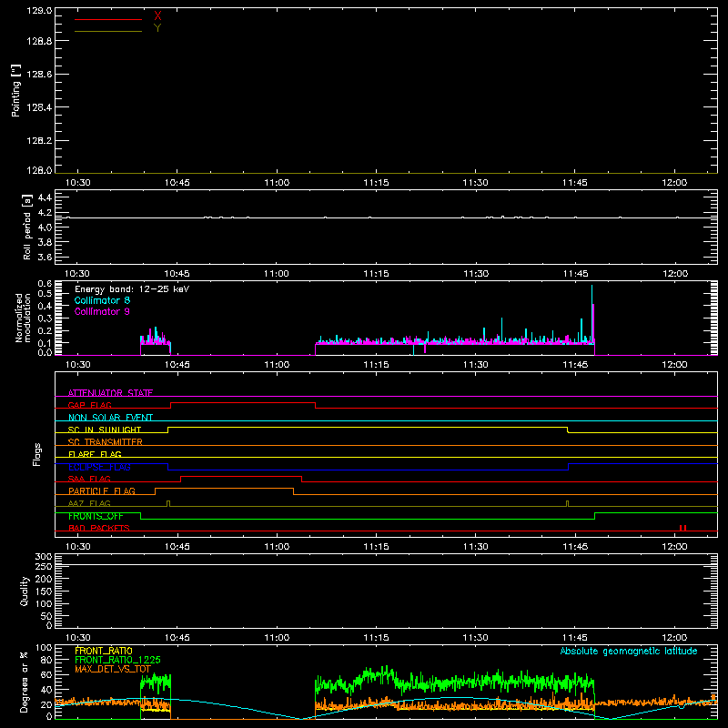Click the white Quality line at 250
The height and width of the screenshot is (728, 728).
pyautogui.click(x=386, y=564)
